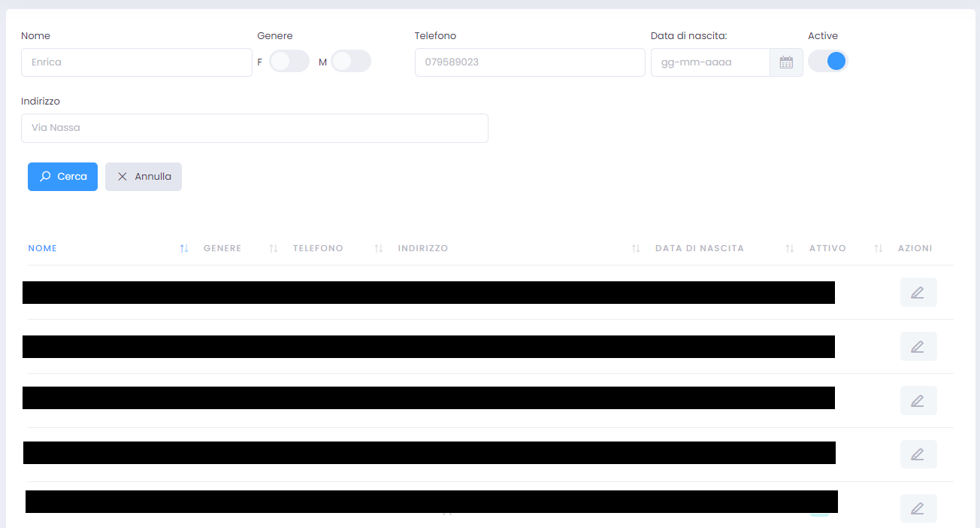Edit the first record with the pencil icon
Image resolution: width=980 pixels, height=528 pixels.
click(918, 292)
